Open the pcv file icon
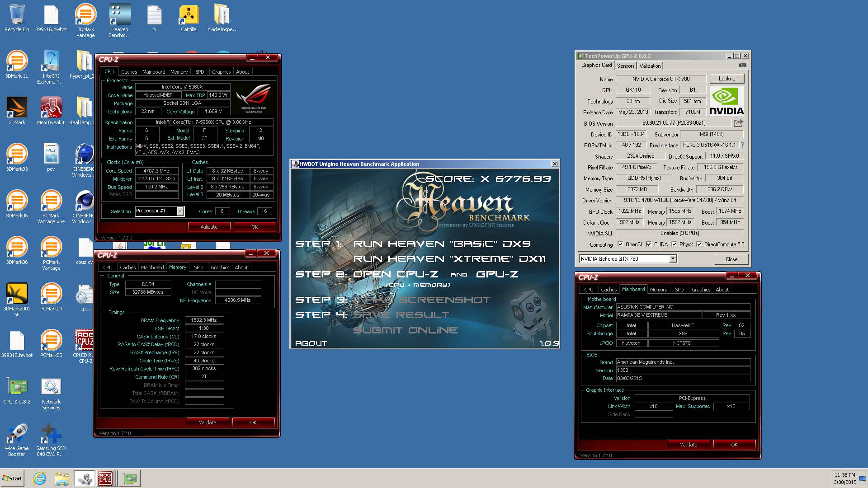 (51, 158)
